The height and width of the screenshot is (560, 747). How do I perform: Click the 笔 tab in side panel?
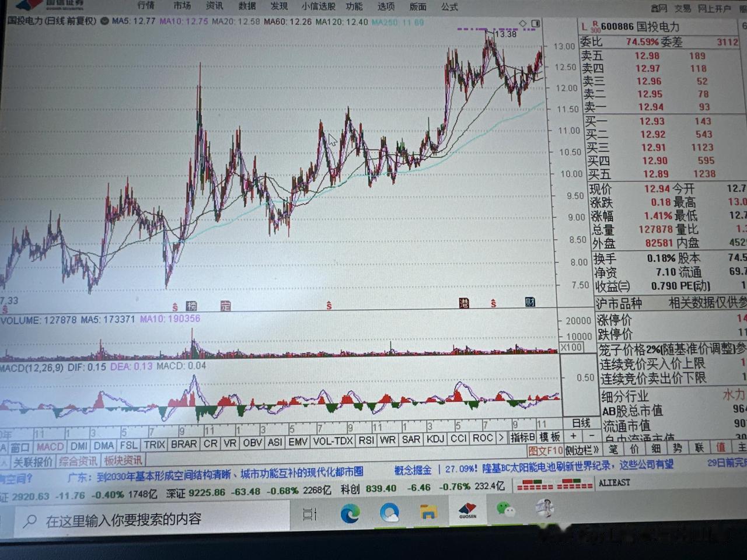click(613, 449)
